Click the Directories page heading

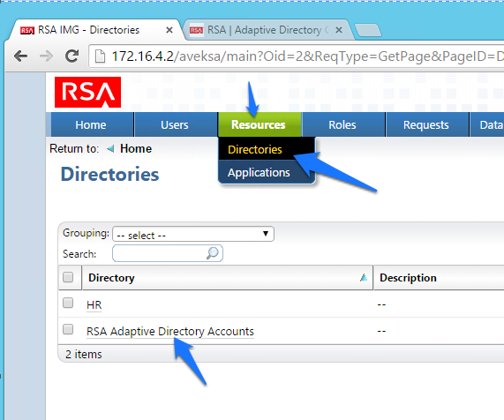tap(110, 174)
